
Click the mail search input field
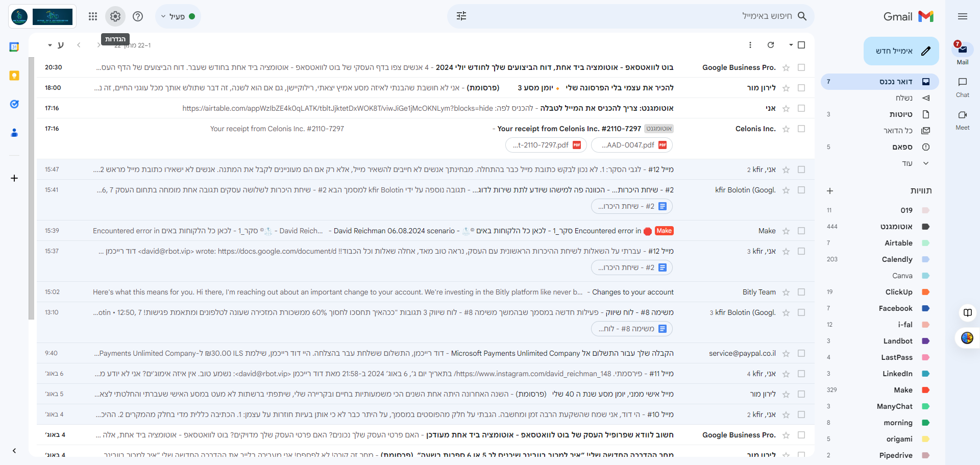(631, 16)
